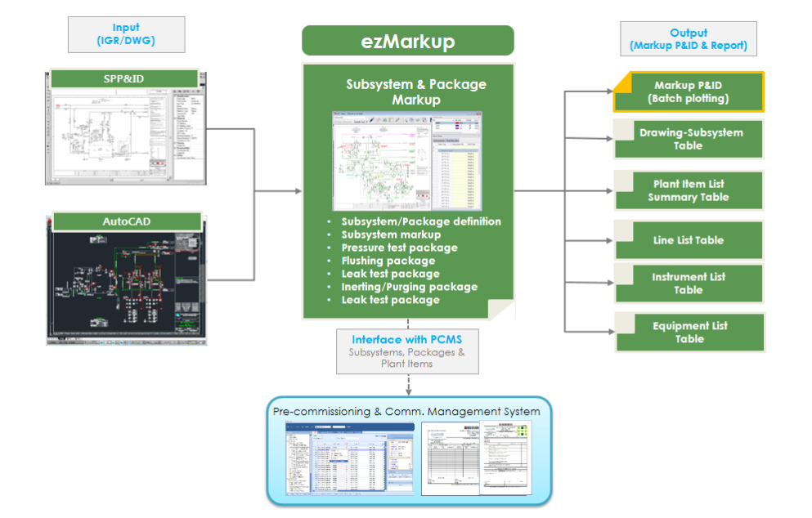Screen dimensions: 812x518
Task: Open the Equipment List Table box
Action: pos(689,332)
